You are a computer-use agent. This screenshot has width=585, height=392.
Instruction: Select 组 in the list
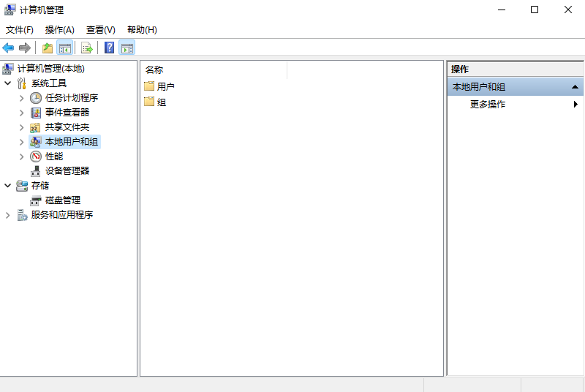tap(162, 102)
